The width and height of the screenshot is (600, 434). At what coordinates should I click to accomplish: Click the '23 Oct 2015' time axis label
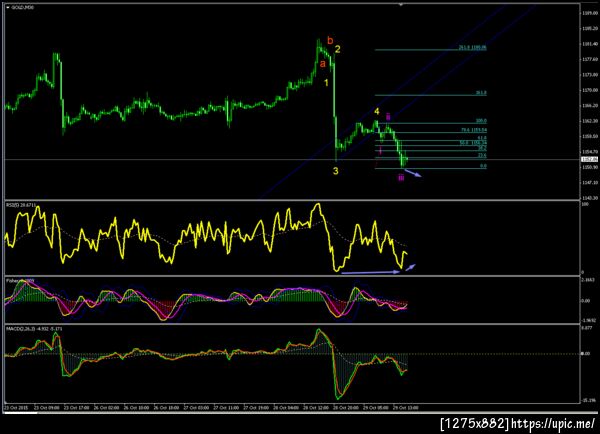point(16,408)
